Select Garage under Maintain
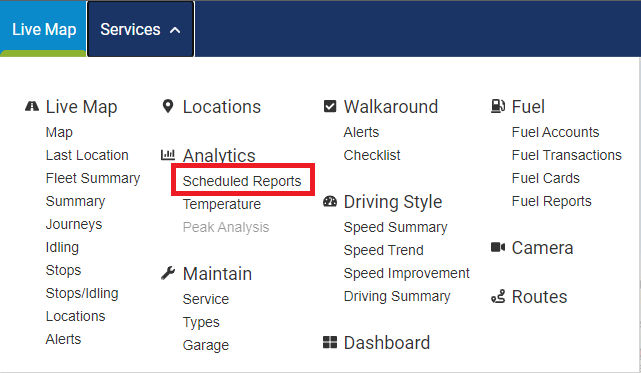 click(x=206, y=345)
